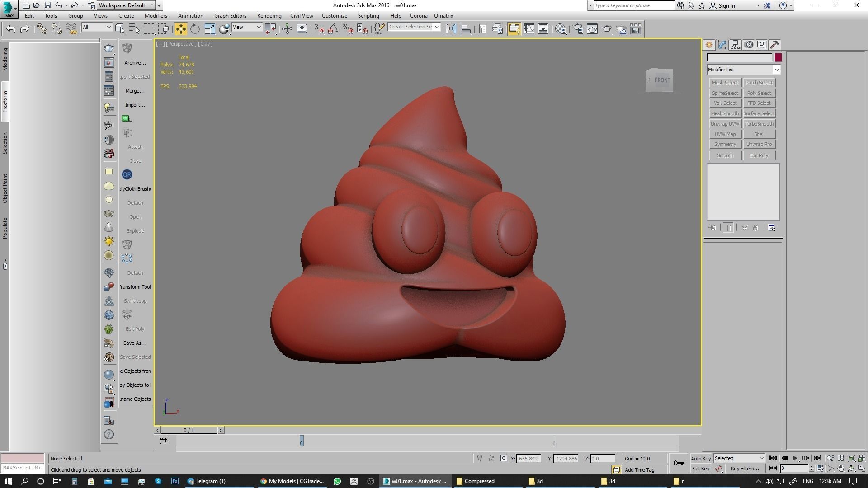Toggle Percent Snap
868x488 pixels.
point(348,29)
